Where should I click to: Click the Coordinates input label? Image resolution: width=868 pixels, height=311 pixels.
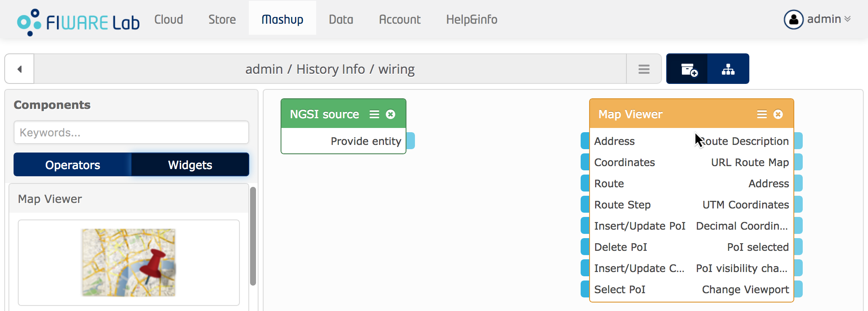click(624, 162)
